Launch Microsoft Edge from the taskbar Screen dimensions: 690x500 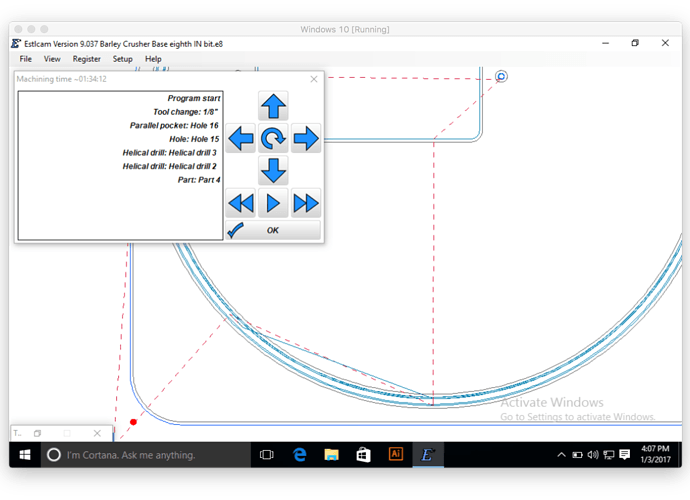pyautogui.click(x=300, y=455)
